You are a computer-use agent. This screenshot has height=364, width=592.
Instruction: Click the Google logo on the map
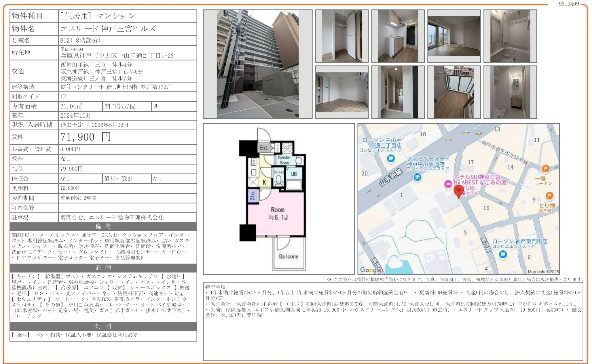point(371,270)
